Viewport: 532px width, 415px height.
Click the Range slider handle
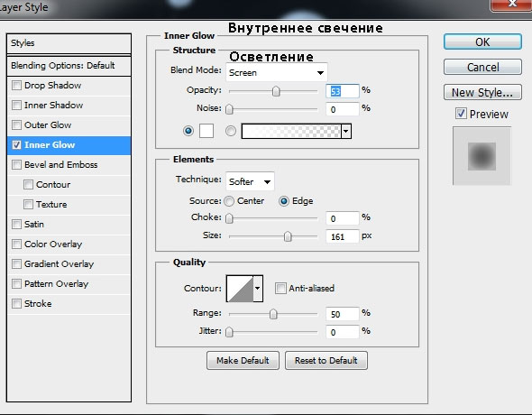point(273,314)
